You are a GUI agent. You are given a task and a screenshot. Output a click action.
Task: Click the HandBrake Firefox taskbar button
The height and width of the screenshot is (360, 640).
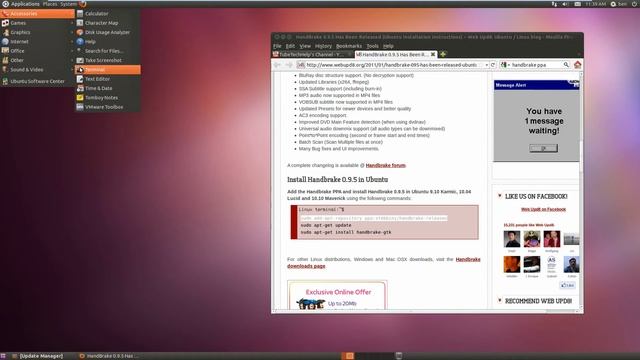click(108, 356)
